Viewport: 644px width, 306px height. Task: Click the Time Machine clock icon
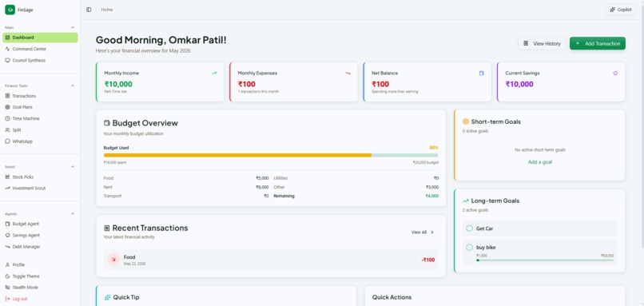click(7, 119)
